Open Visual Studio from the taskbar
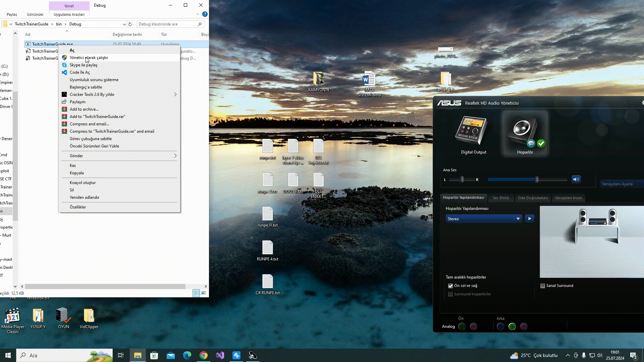 [220, 355]
